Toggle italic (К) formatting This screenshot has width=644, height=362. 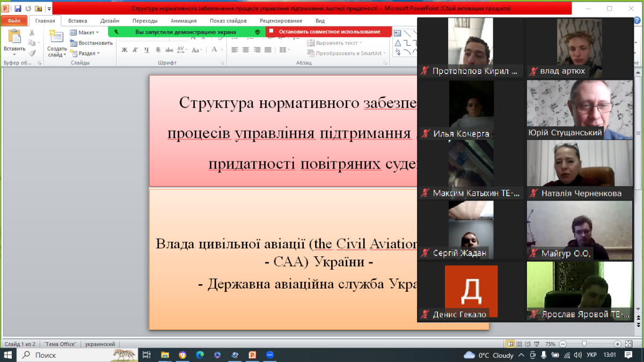(x=136, y=50)
